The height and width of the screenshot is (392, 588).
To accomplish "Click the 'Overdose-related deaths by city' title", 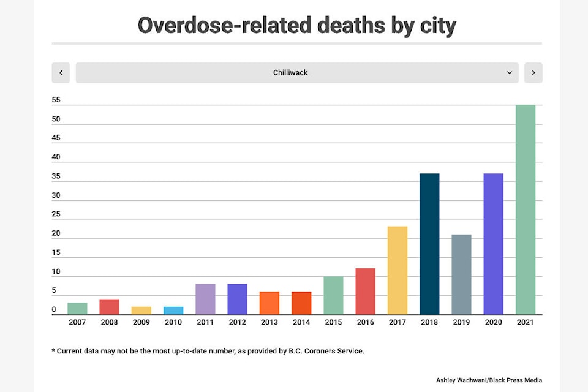I will coord(297,26).
